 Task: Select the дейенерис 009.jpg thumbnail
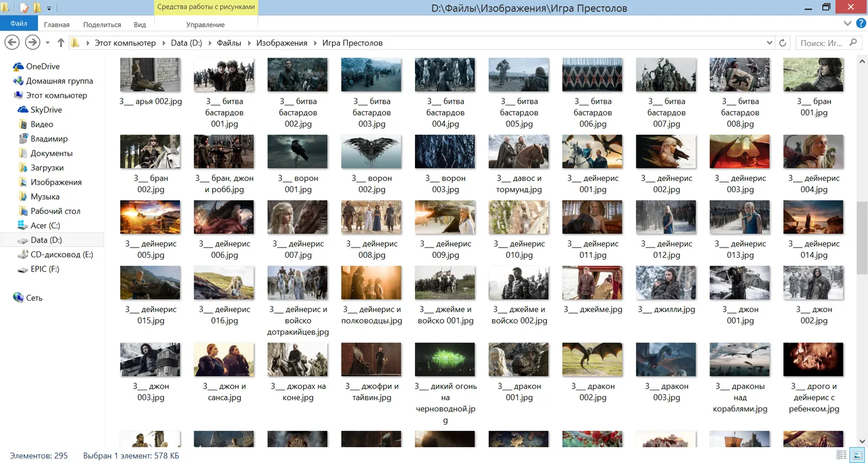(x=445, y=217)
